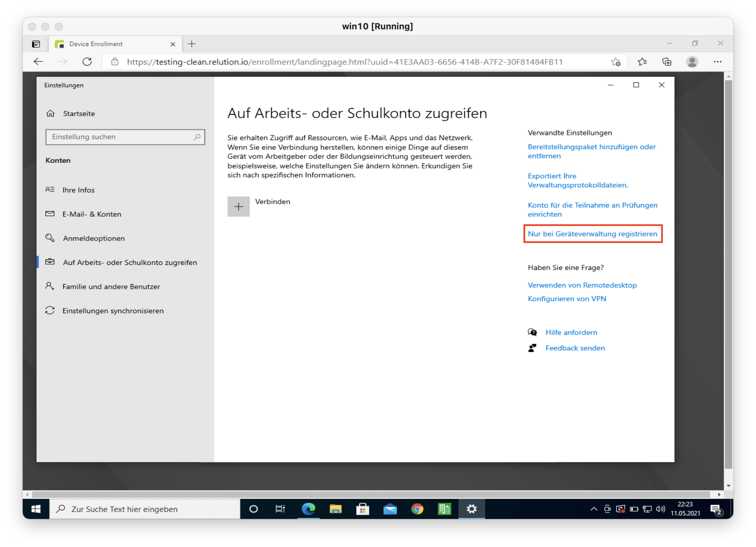The width and height of the screenshot is (756, 547).
Task: Click the plus Verbinden button
Action: click(x=238, y=206)
